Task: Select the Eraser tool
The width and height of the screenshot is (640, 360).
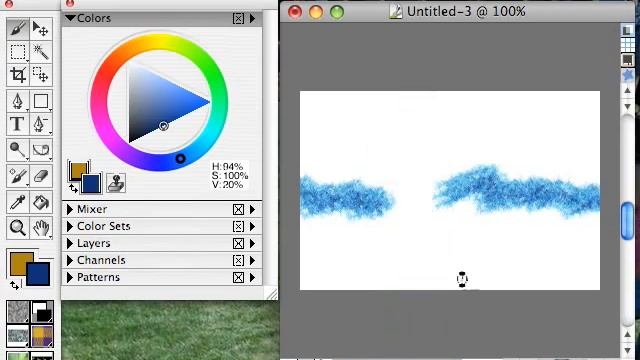Action: pos(41,176)
